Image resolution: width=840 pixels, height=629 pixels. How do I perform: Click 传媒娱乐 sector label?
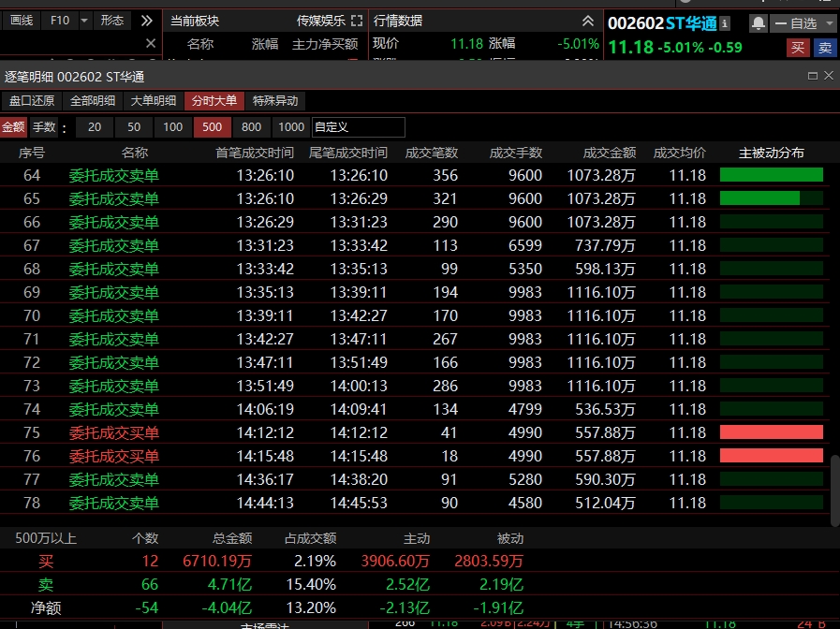coord(321,21)
